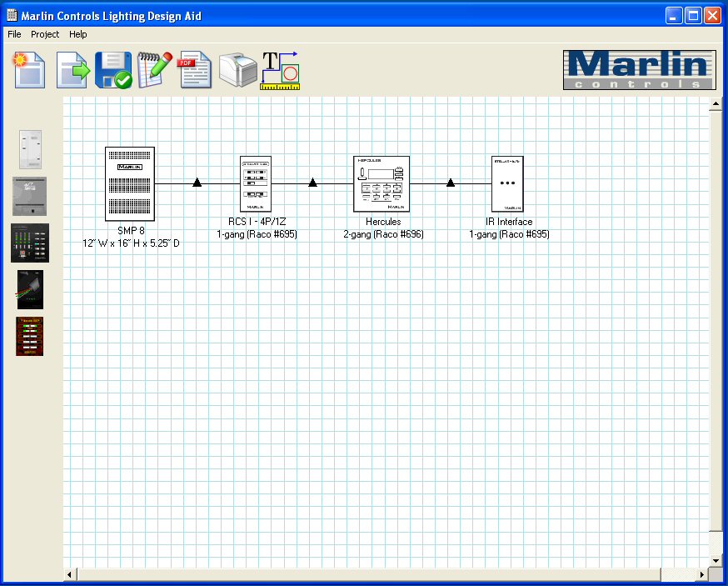Screen dimensions: 728x586
Task: Click arrow marker between RCS and Hercules
Action: pyautogui.click(x=313, y=183)
